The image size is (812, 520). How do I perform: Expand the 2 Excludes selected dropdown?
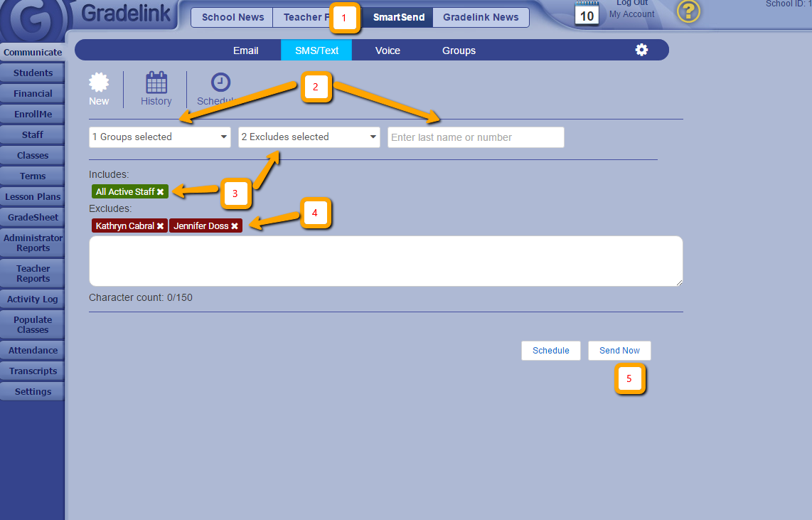click(x=309, y=137)
